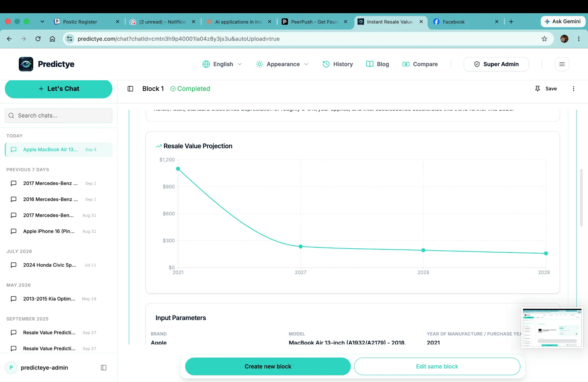Viewport: 588px width, 382px height.
Task: Start a new chat with Let's Chat
Action: (x=59, y=89)
